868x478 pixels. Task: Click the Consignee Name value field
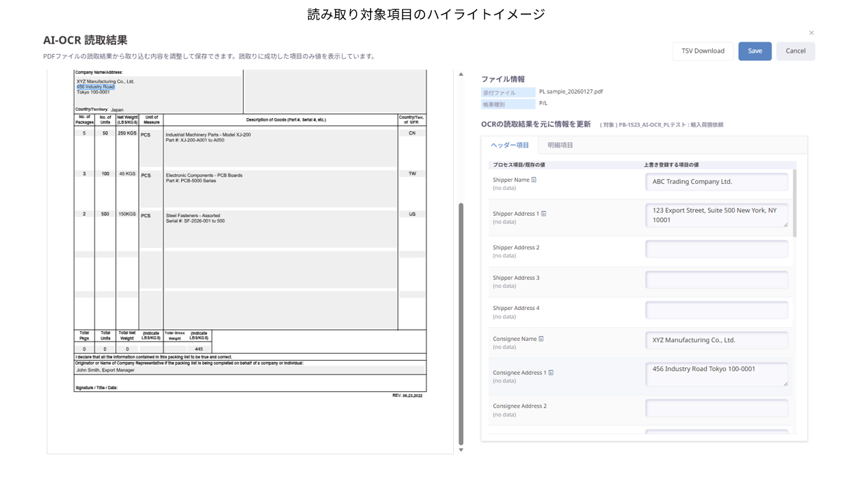(x=716, y=340)
